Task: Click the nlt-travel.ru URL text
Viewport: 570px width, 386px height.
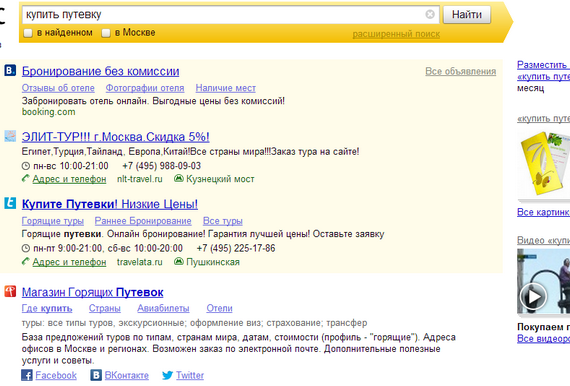Action: pyautogui.click(x=140, y=179)
